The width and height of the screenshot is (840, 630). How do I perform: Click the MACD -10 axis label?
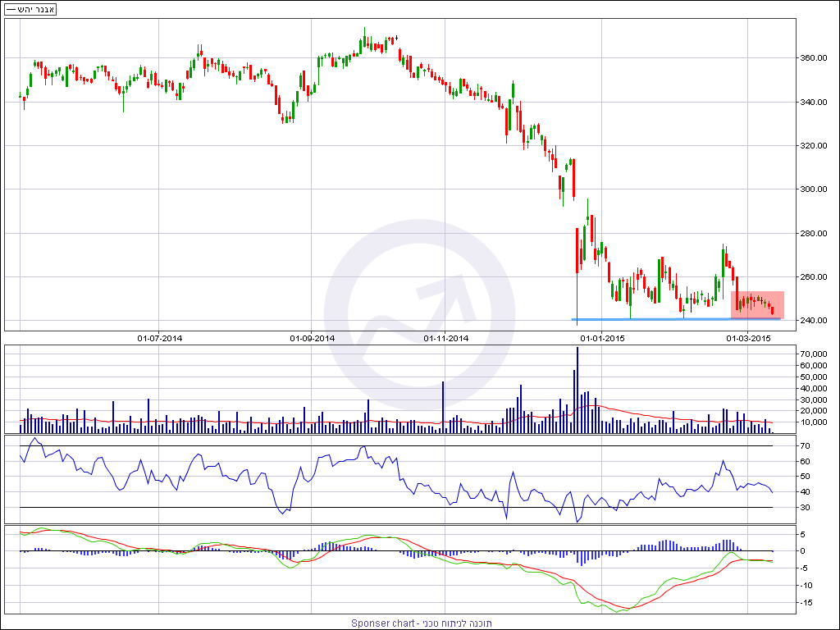pos(806,586)
